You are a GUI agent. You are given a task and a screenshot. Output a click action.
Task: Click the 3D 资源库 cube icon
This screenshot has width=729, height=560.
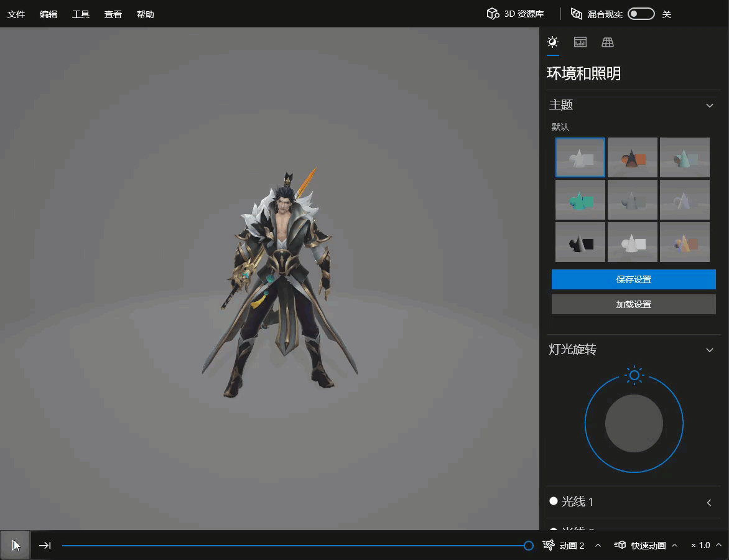coord(493,14)
